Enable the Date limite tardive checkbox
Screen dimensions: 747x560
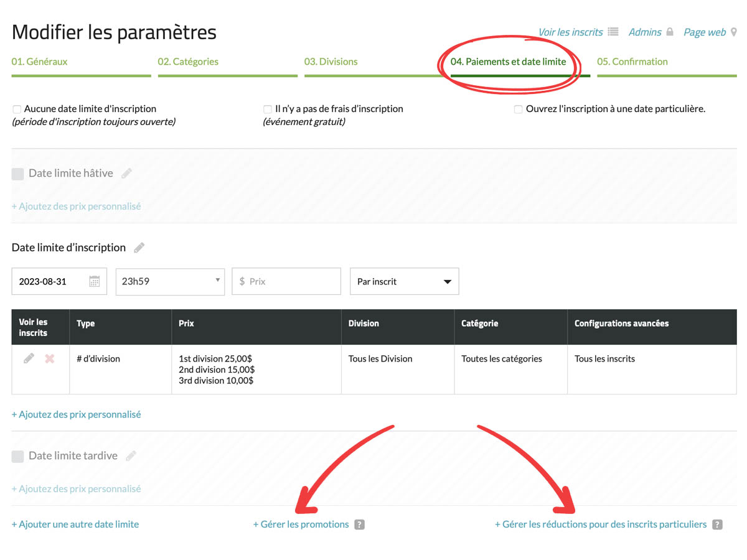pyautogui.click(x=17, y=456)
